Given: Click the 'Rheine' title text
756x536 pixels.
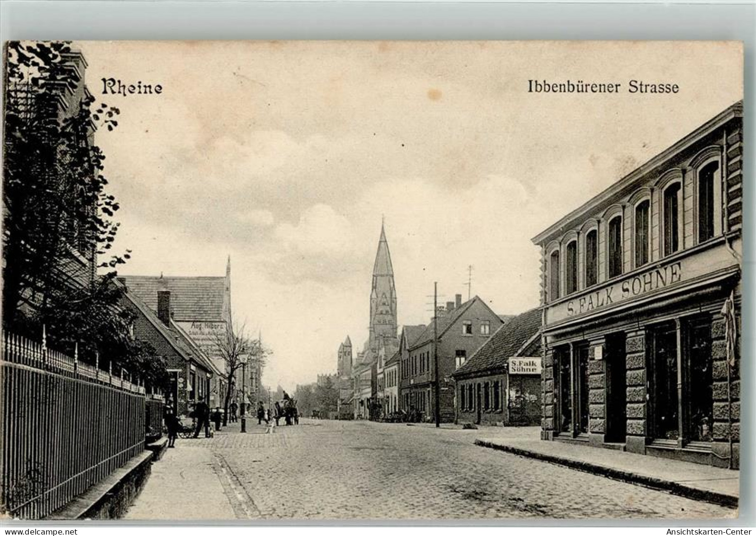Looking at the screenshot, I should [x=132, y=87].
